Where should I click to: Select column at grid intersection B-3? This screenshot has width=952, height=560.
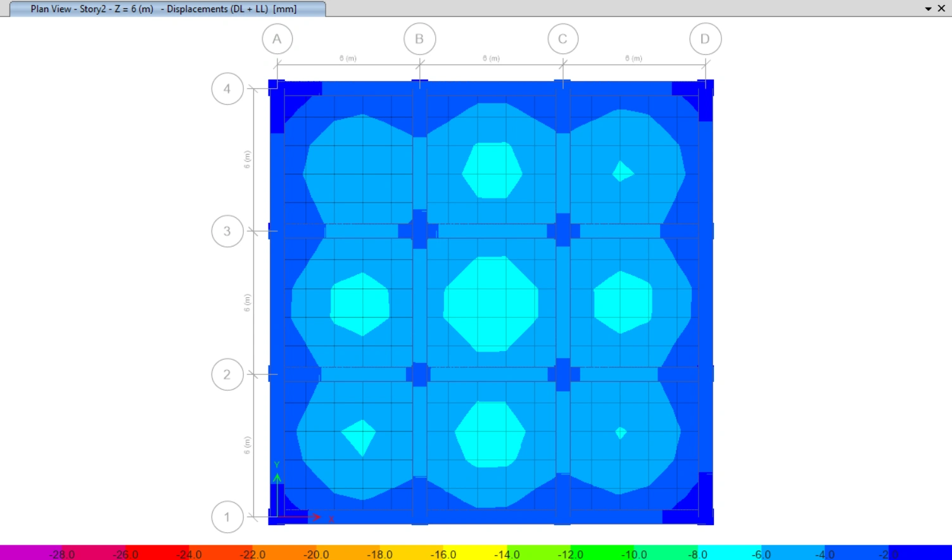point(419,230)
